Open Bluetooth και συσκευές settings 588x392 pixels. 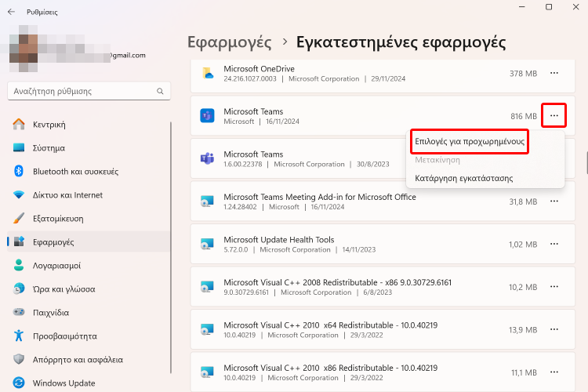point(89,172)
